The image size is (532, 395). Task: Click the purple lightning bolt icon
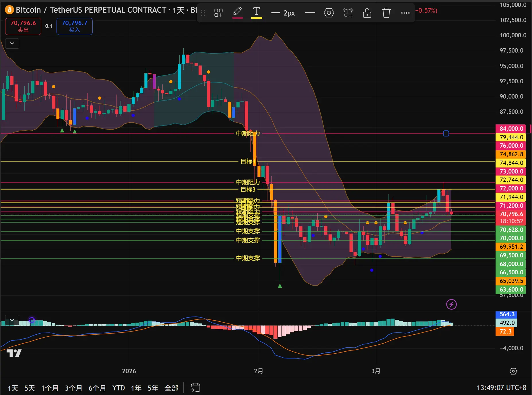pos(451,304)
